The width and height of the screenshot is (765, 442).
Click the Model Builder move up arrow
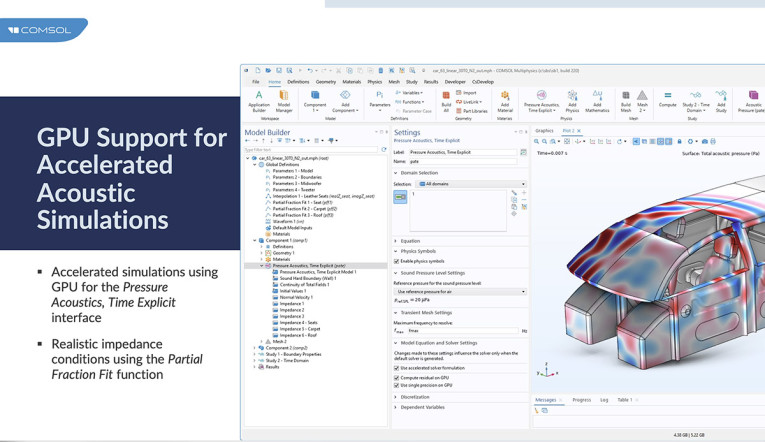264,141
